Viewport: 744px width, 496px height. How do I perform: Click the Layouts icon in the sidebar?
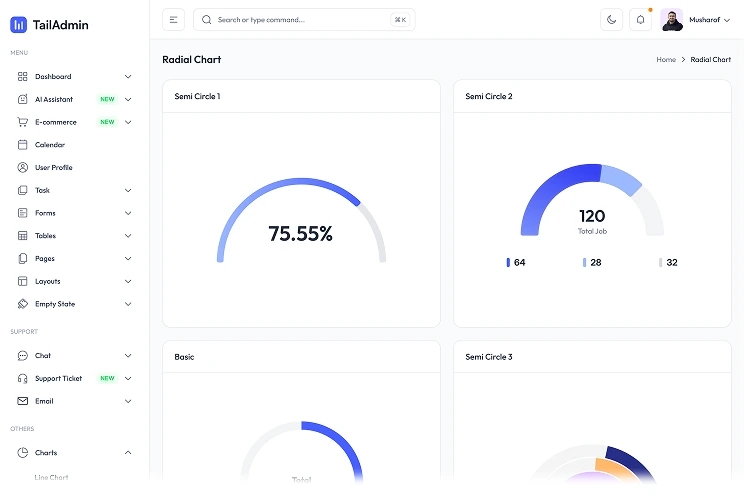[22, 281]
